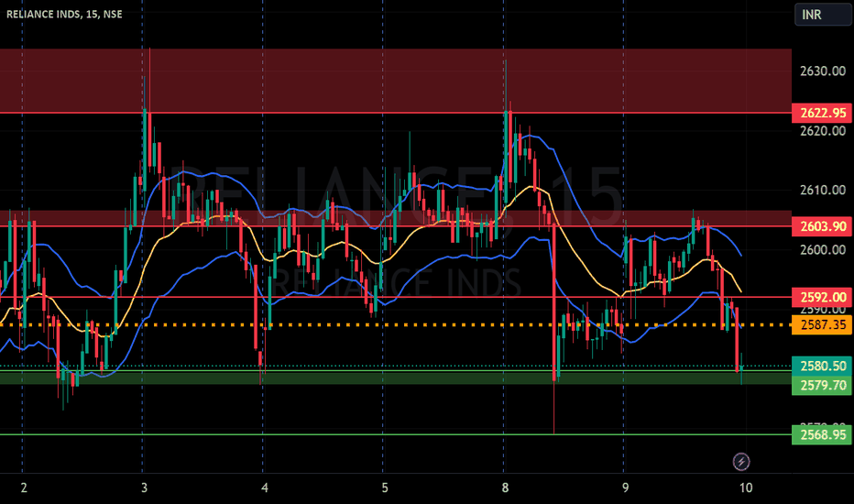Click date label 10 on time axis
The width and height of the screenshot is (854, 504).
746,488
